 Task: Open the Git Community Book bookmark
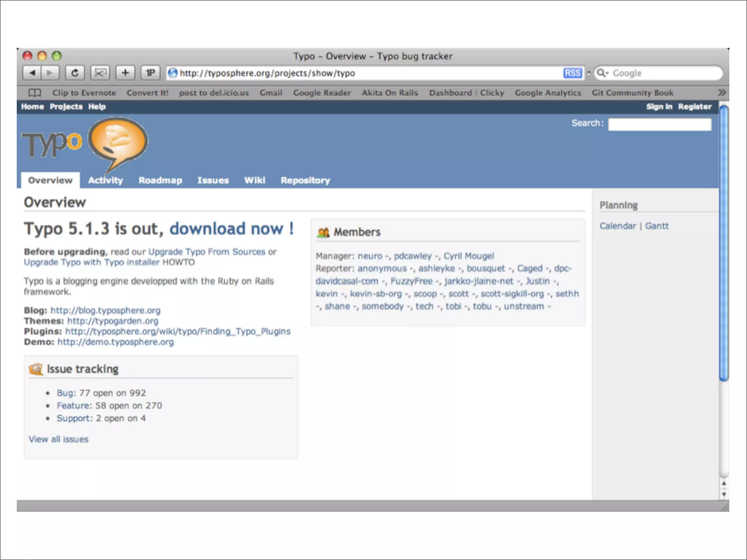click(632, 93)
